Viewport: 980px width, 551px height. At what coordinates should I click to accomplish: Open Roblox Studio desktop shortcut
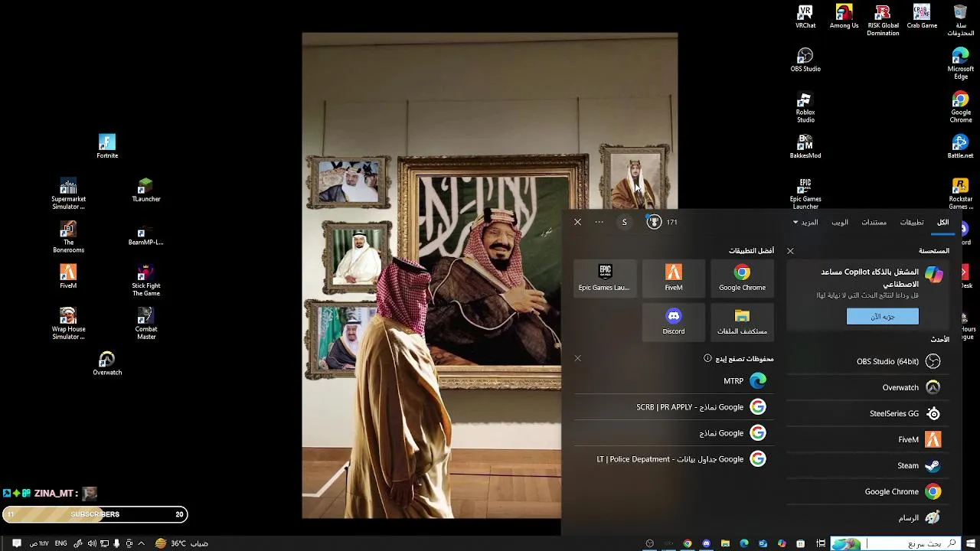click(x=805, y=108)
